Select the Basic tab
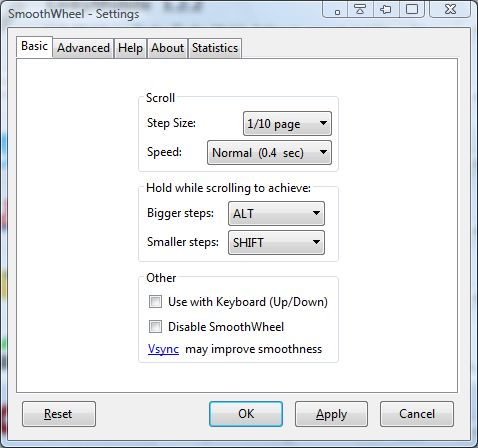The width and height of the screenshot is (478, 448). point(34,47)
